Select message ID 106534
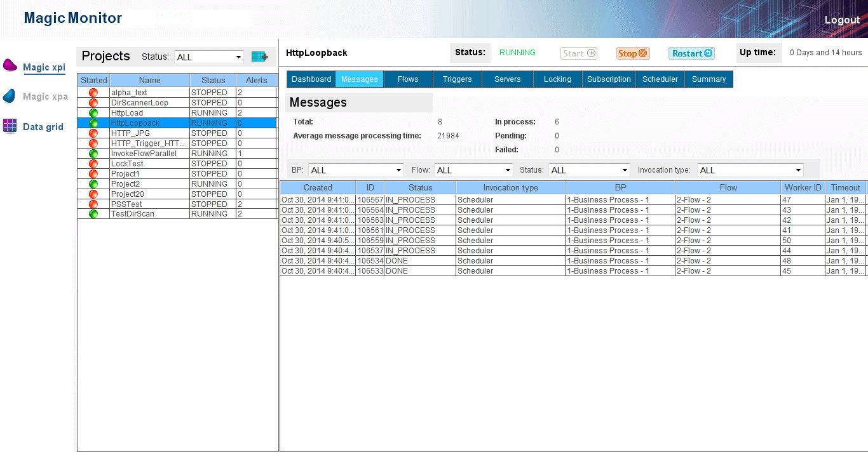868x452 pixels. coord(370,261)
